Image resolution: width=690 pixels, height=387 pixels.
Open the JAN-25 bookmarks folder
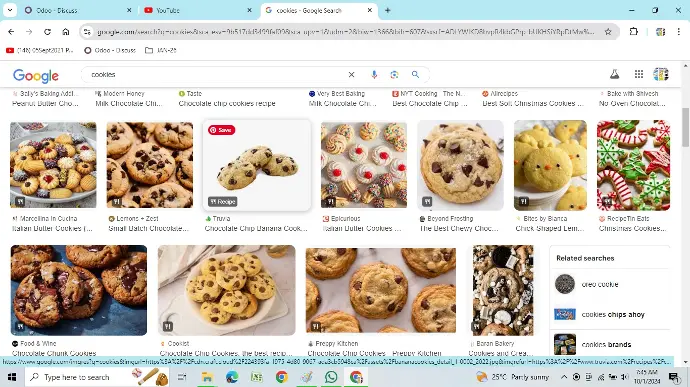pyautogui.click(x=161, y=50)
